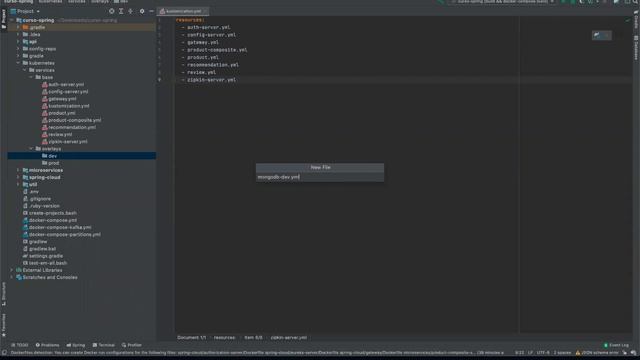The image size is (640, 360).
Task: Open the Favorites side tab
Action: (x=4, y=325)
